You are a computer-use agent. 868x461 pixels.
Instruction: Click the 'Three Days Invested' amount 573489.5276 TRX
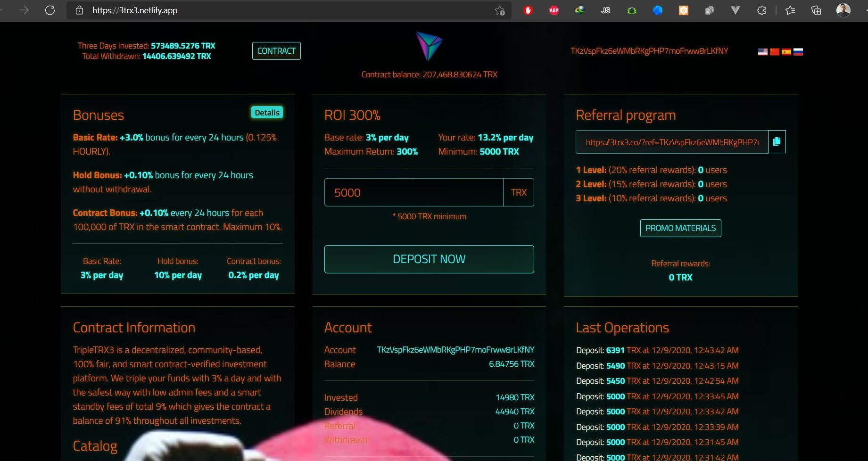183,46
